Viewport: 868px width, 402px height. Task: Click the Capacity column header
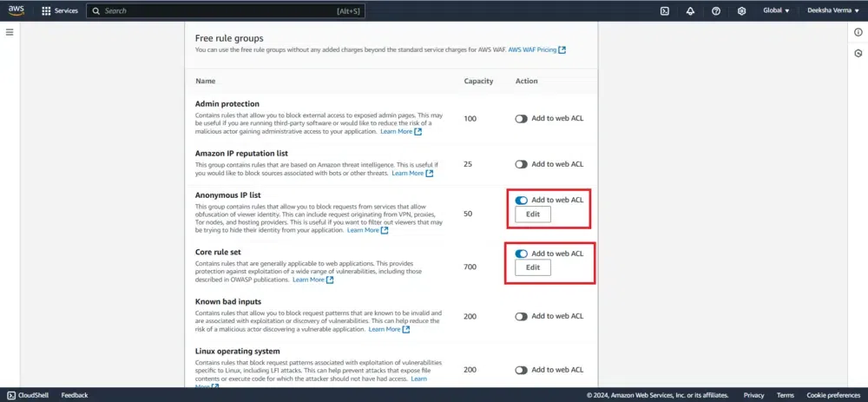[x=478, y=81]
